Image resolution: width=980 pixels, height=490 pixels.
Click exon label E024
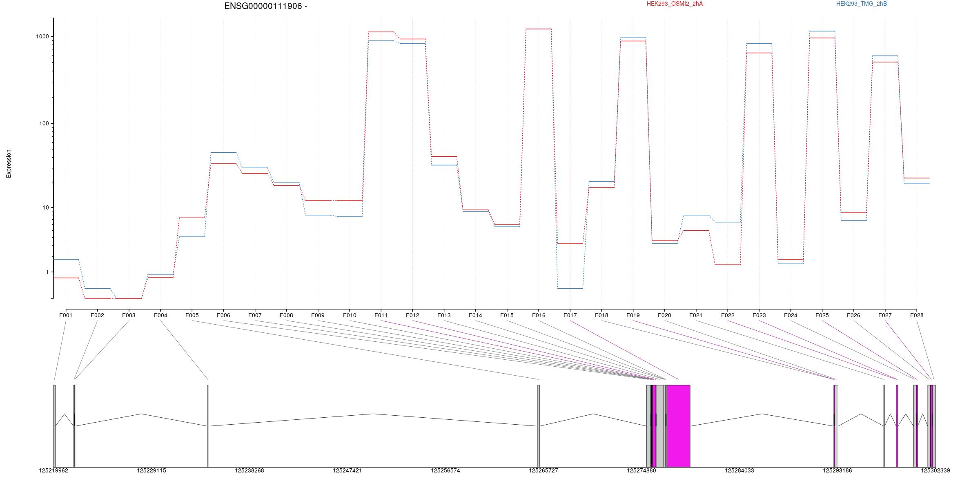[x=791, y=315]
